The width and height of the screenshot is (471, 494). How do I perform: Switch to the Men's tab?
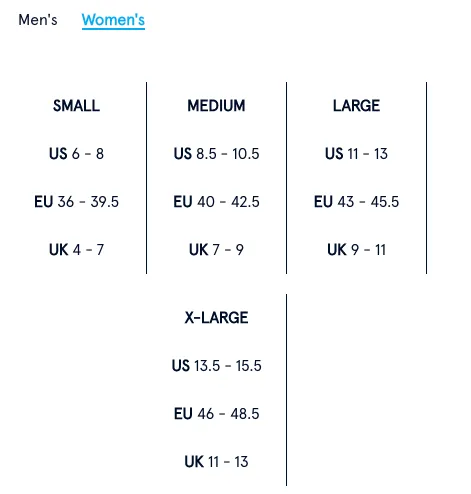(38, 20)
